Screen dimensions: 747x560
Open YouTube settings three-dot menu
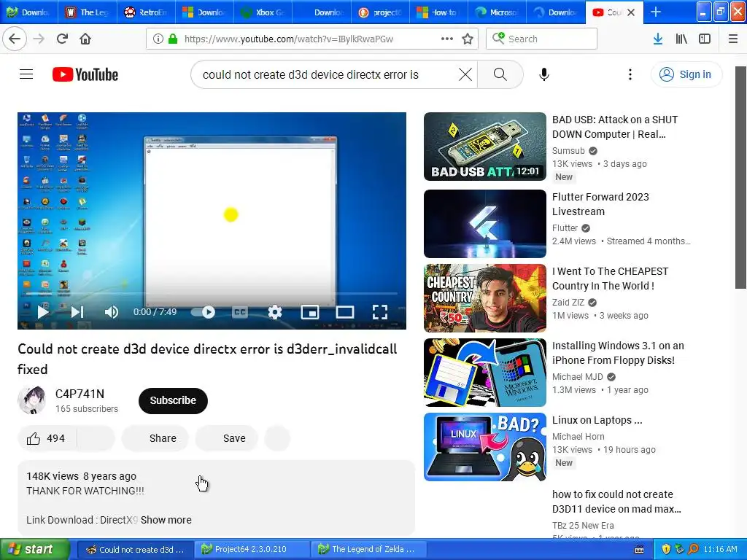(630, 74)
